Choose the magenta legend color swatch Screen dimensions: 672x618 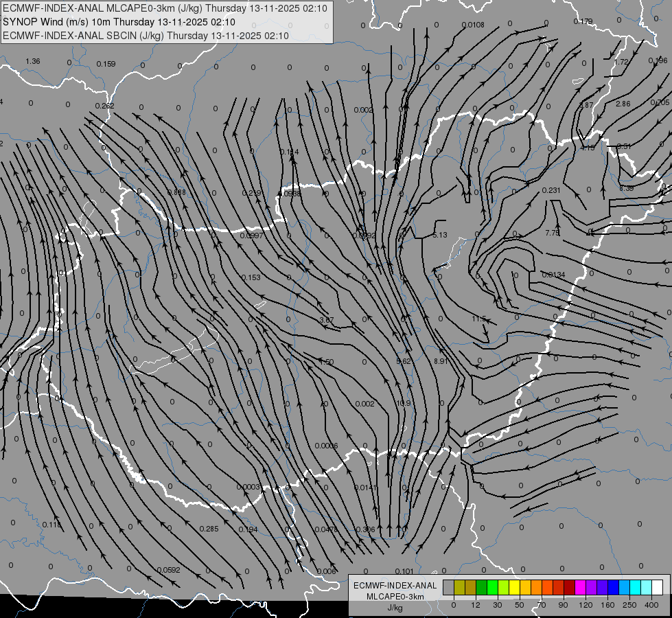point(580,587)
